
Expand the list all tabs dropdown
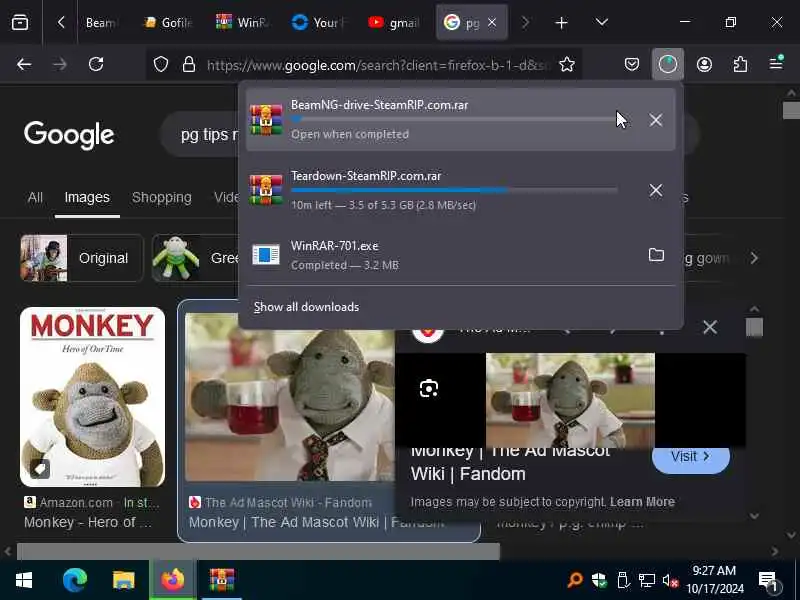[x=602, y=22]
